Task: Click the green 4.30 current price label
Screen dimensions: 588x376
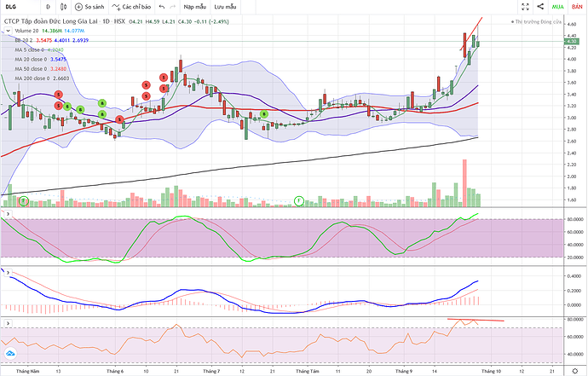Action: point(573,41)
